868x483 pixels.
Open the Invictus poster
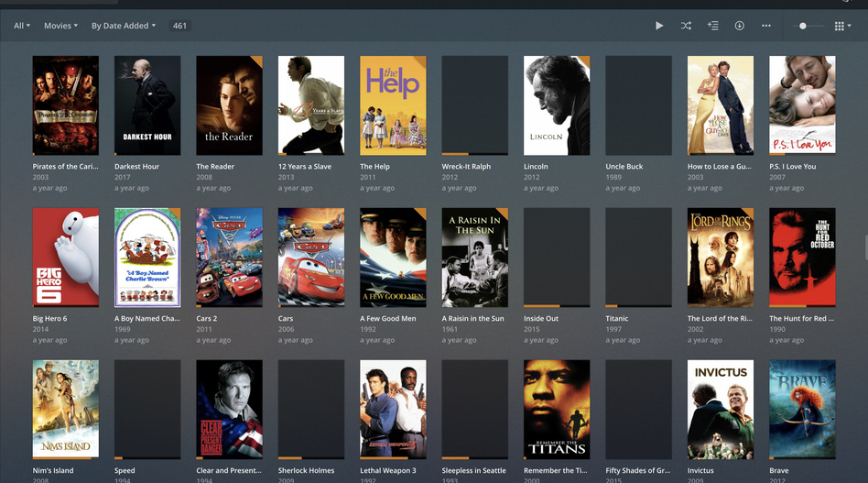(721, 410)
